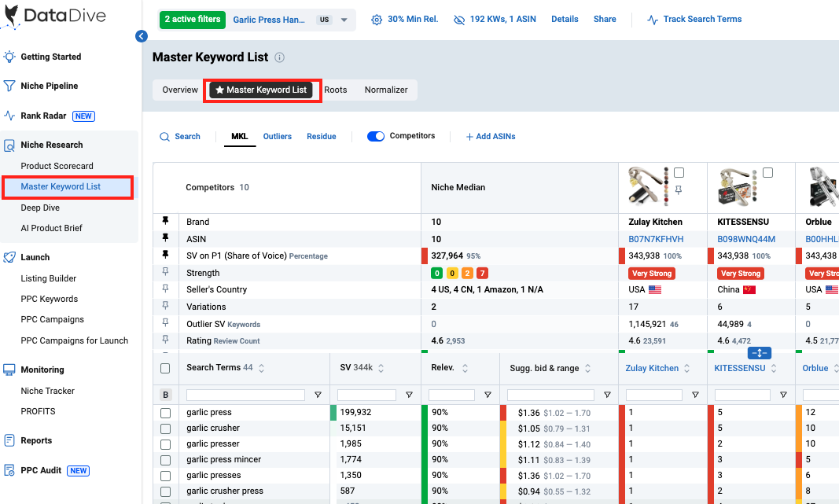Click the B bulk-action button in the filter row
Screen dimensions: 839x504
tap(165, 395)
